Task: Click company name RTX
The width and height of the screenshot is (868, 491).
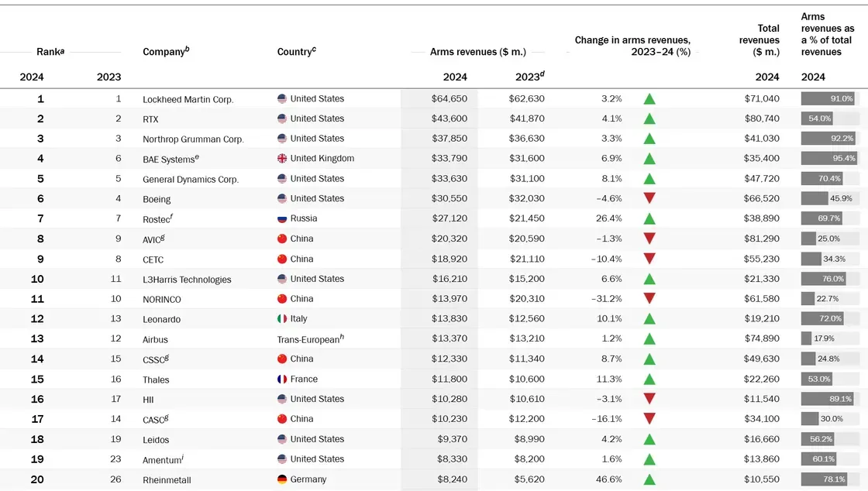Action: pos(150,119)
